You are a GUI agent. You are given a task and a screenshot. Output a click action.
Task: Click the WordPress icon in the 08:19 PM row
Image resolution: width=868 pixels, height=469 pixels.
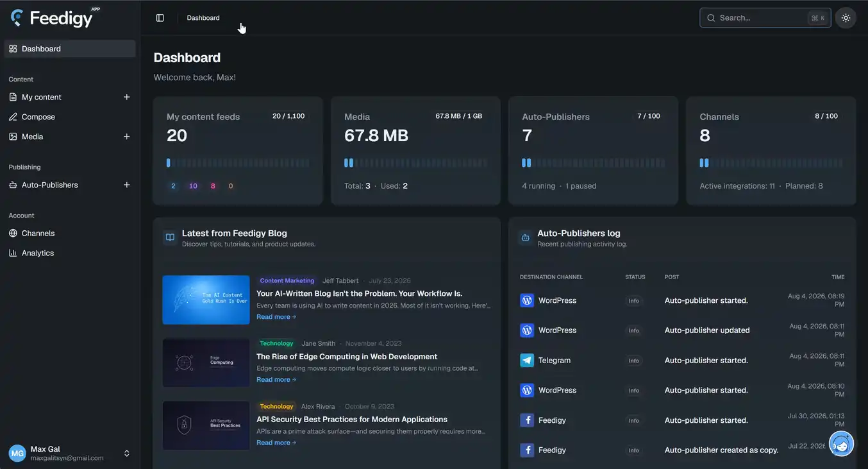point(527,300)
